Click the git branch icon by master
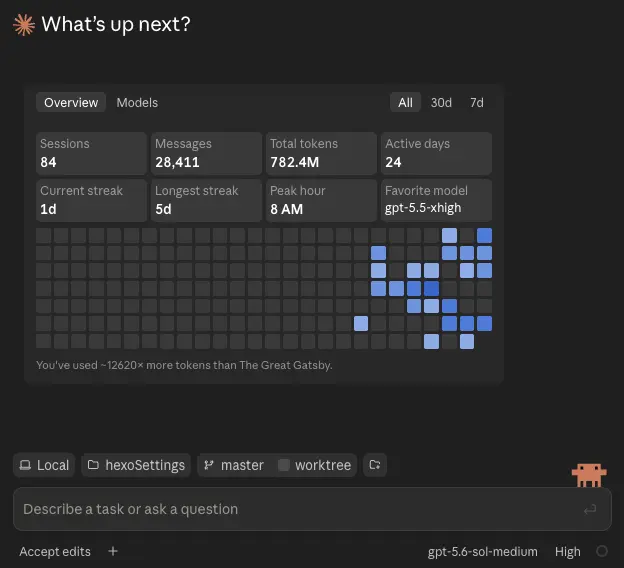Image resolution: width=624 pixels, height=568 pixels. 209,465
